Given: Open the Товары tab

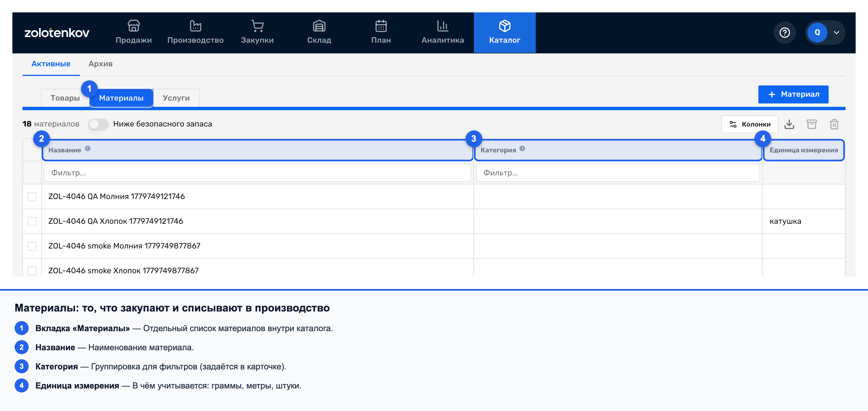Looking at the screenshot, I should tap(65, 98).
